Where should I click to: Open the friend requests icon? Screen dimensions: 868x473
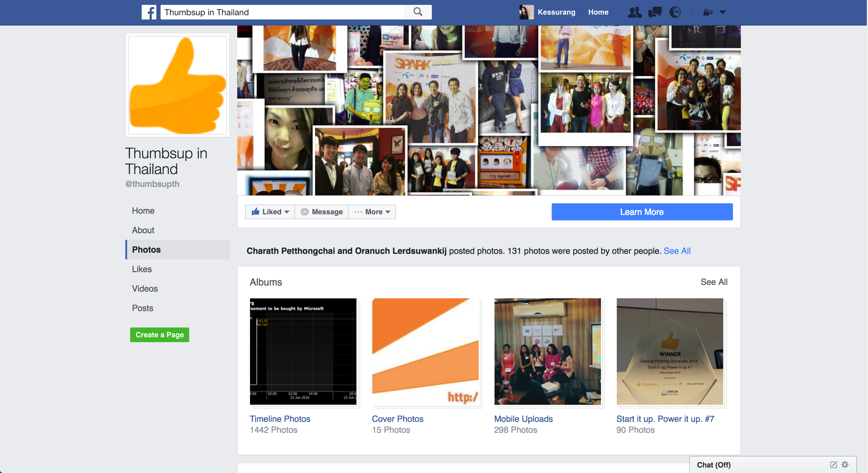click(634, 12)
